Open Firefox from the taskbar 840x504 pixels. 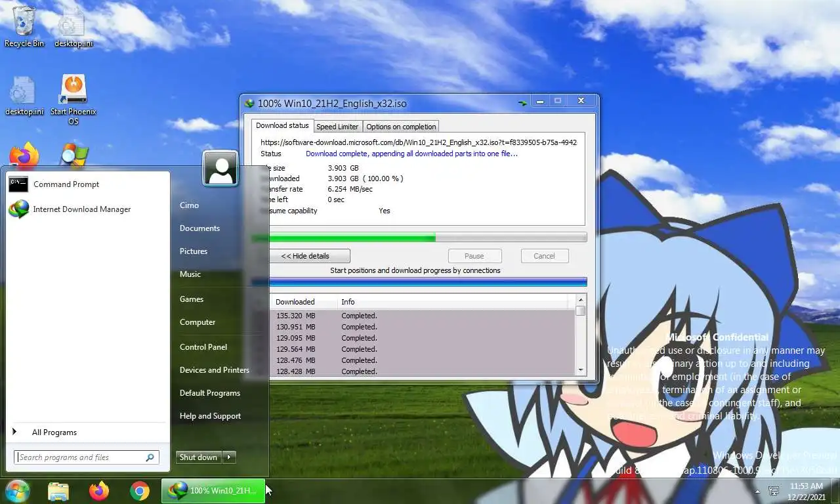coord(99,491)
